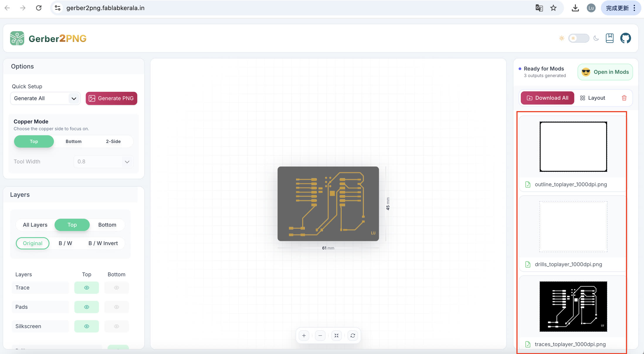644x354 pixels.
Task: Switch to Top layers view
Action: pyautogui.click(x=72, y=225)
